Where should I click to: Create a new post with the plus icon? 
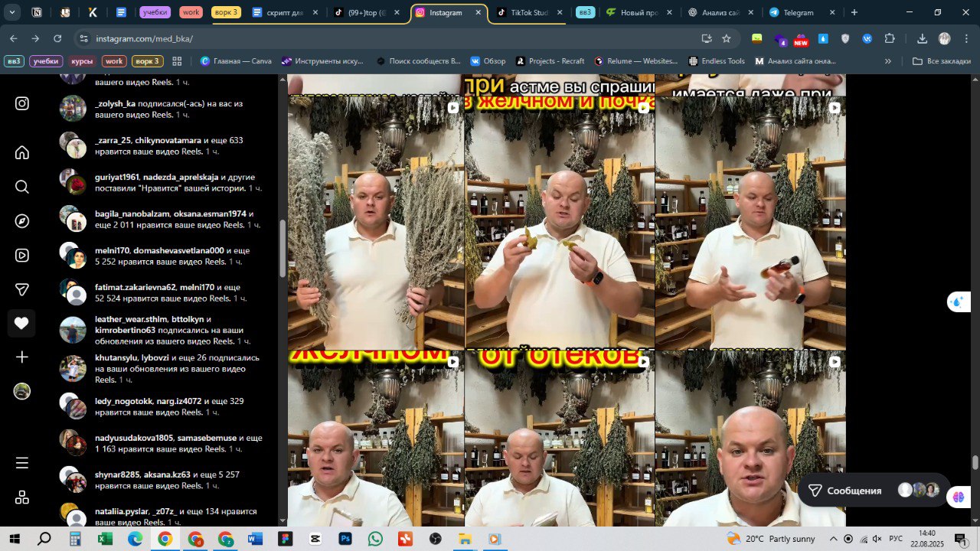[22, 357]
